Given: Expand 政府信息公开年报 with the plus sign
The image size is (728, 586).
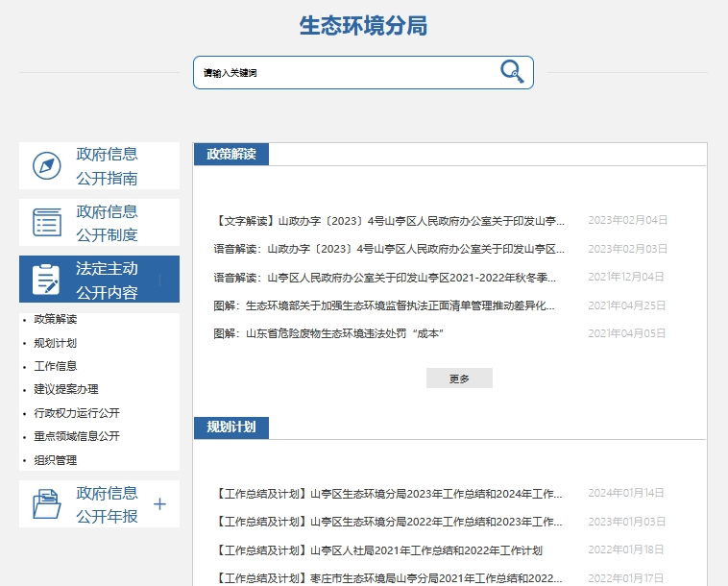Looking at the screenshot, I should click(159, 503).
